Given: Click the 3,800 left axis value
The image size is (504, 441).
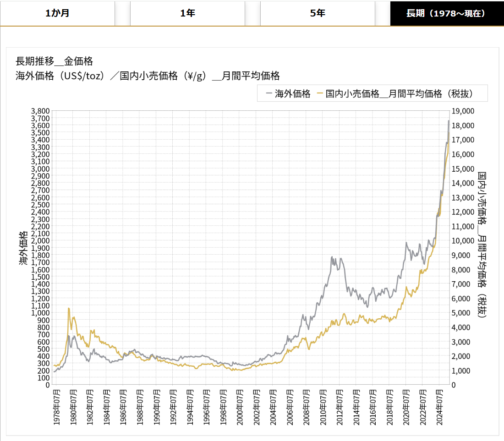Looking at the screenshot, I should pos(40,111).
